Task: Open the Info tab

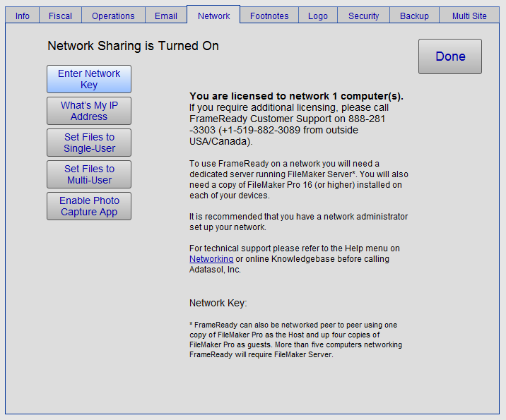Action: tap(23, 16)
